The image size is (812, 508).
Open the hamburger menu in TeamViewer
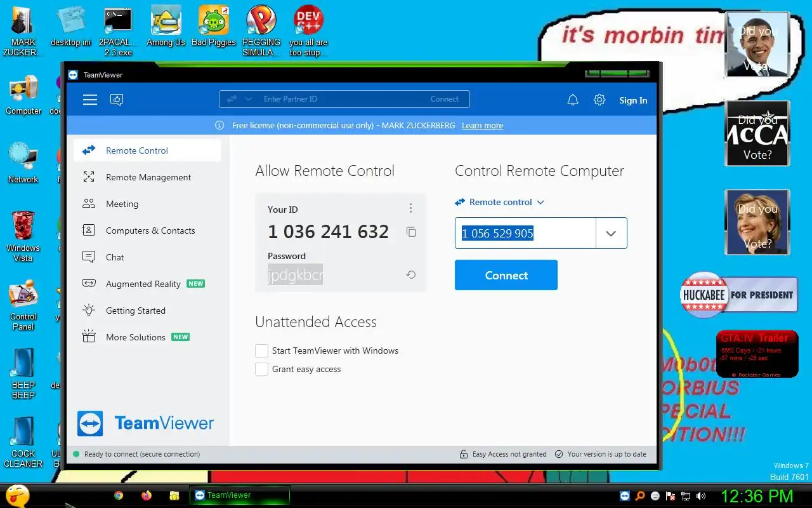click(x=90, y=100)
